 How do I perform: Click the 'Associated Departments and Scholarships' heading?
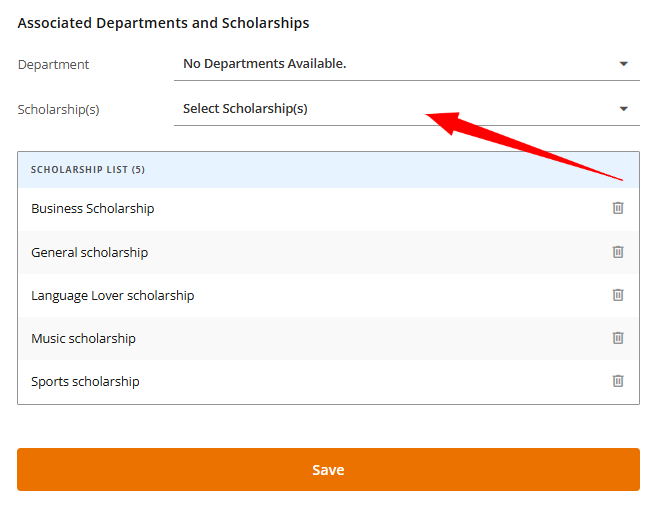pyautogui.click(x=163, y=22)
